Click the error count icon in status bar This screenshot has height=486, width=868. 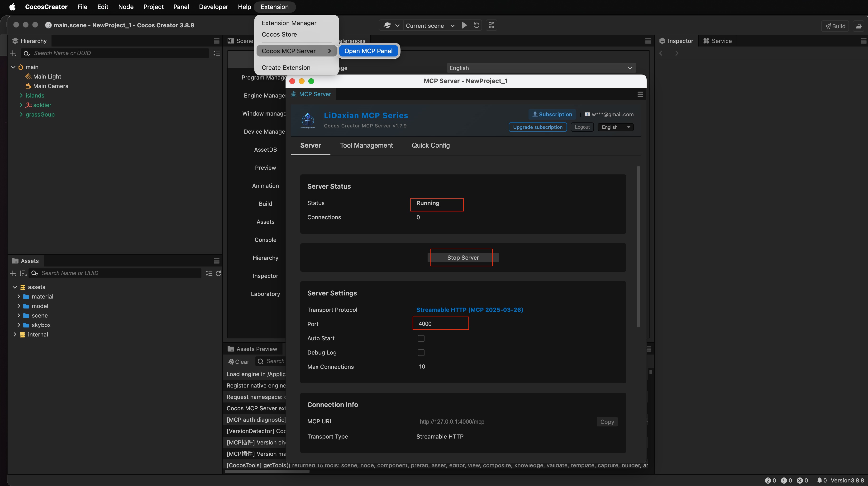800,480
